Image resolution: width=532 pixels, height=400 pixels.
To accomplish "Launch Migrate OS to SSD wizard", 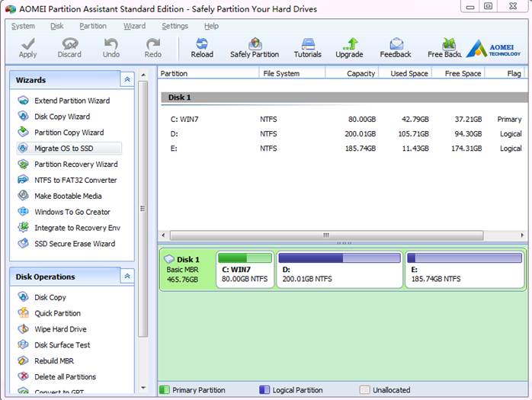I will (x=64, y=149).
